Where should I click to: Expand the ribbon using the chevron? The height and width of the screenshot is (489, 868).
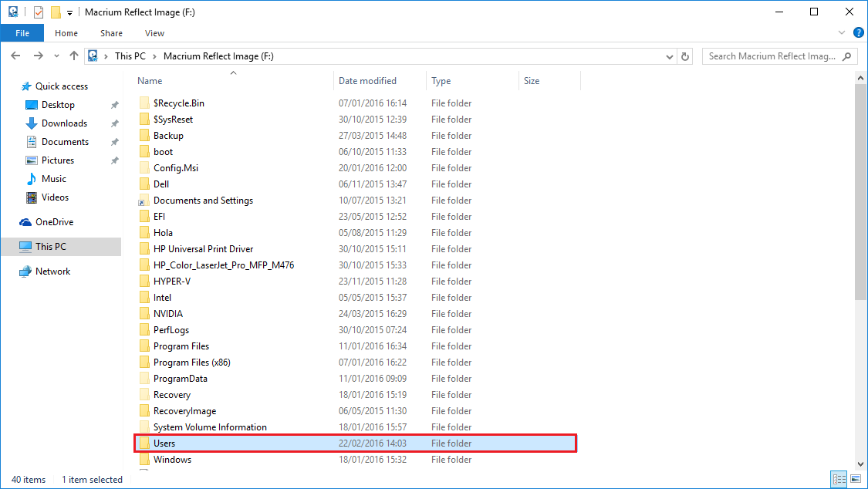click(842, 32)
